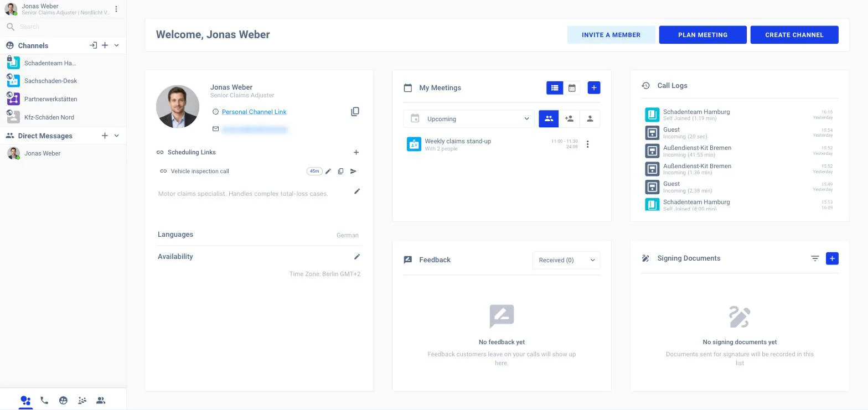Send the Vehicle inspection call link
This screenshot has height=410, width=868.
(x=353, y=171)
